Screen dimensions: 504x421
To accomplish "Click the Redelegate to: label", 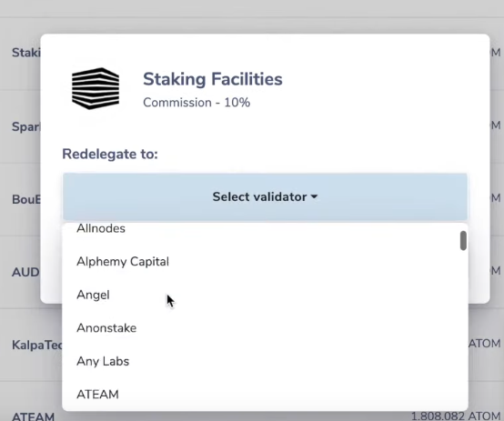I will click(x=110, y=154).
